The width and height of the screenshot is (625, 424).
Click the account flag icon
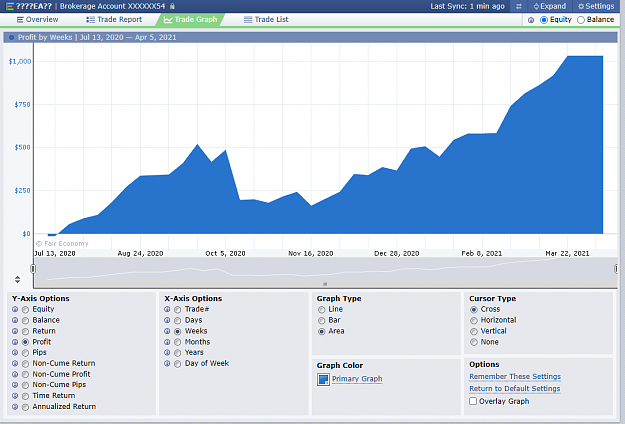(10, 6)
